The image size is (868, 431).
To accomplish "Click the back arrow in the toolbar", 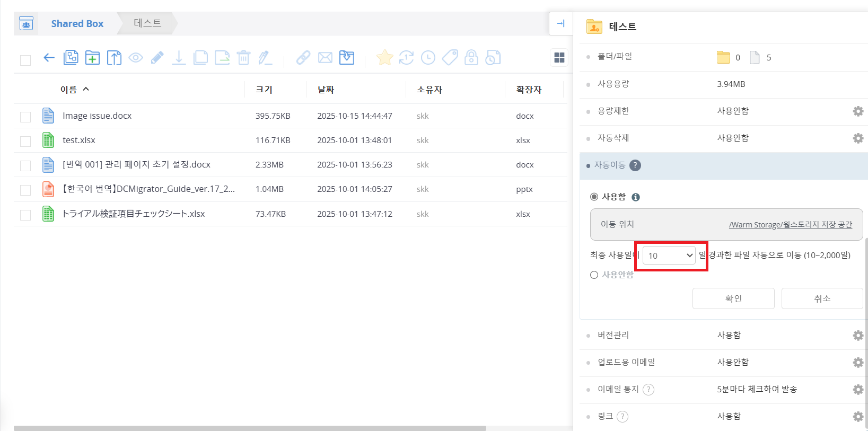I will (49, 58).
